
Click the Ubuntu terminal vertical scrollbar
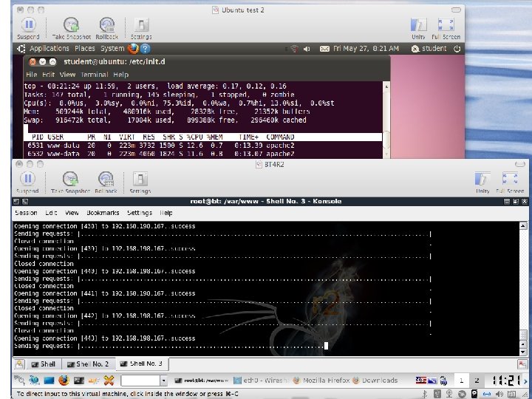coord(386,120)
